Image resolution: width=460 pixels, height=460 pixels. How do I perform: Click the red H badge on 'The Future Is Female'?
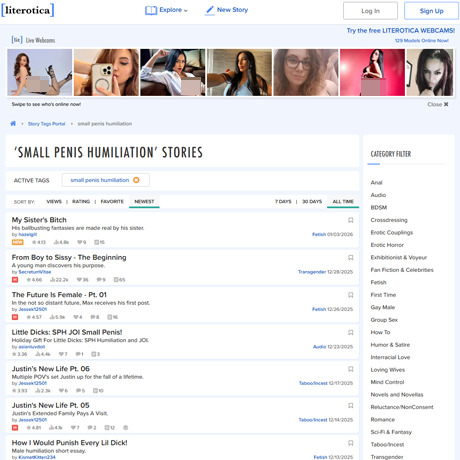click(x=15, y=317)
